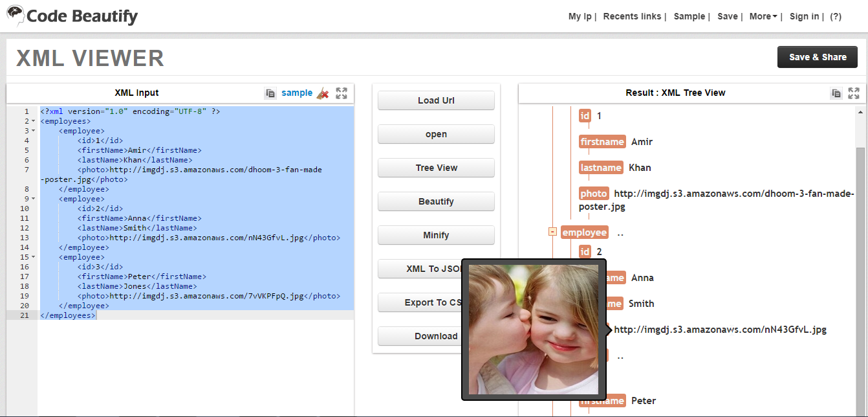Select My Ip in the top navigation

(580, 16)
